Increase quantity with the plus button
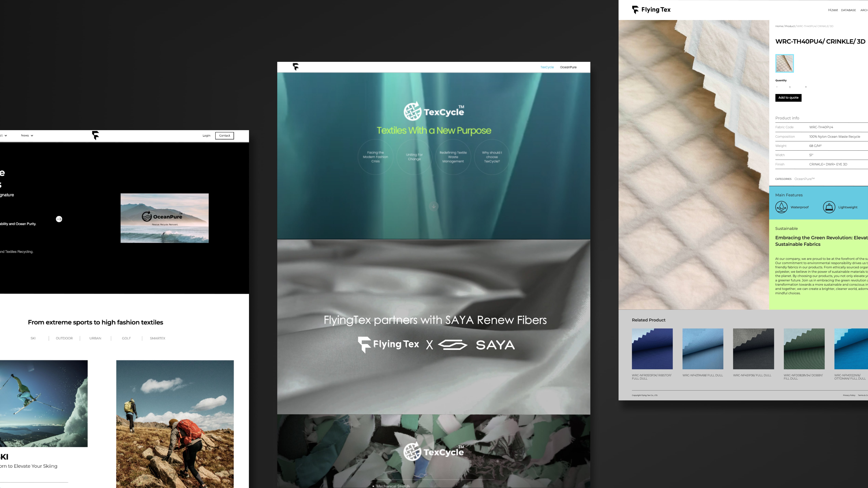868x488 pixels. point(806,87)
